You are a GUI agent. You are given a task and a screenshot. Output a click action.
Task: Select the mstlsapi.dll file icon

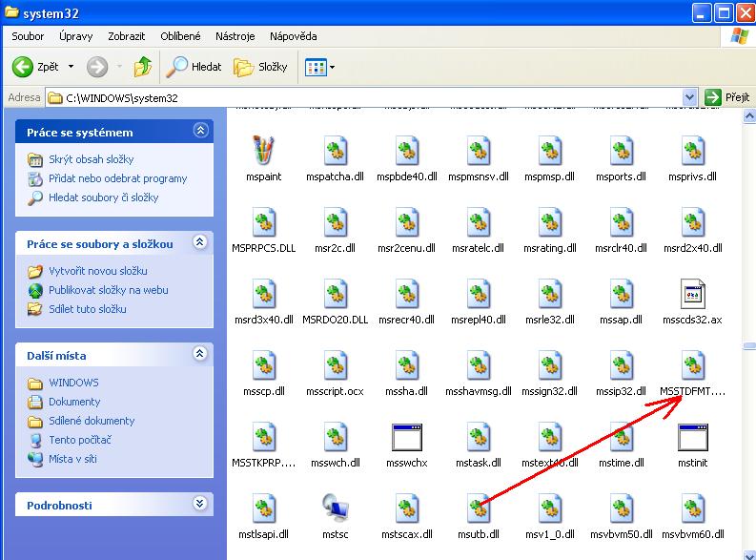pos(264,508)
